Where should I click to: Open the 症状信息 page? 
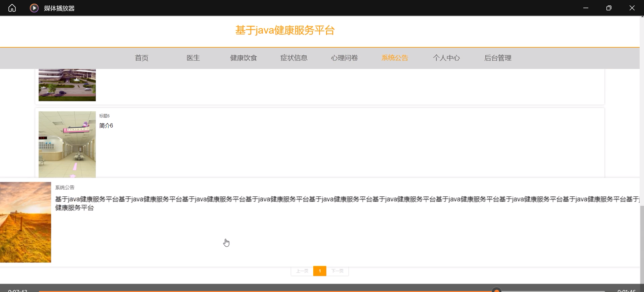click(x=294, y=58)
